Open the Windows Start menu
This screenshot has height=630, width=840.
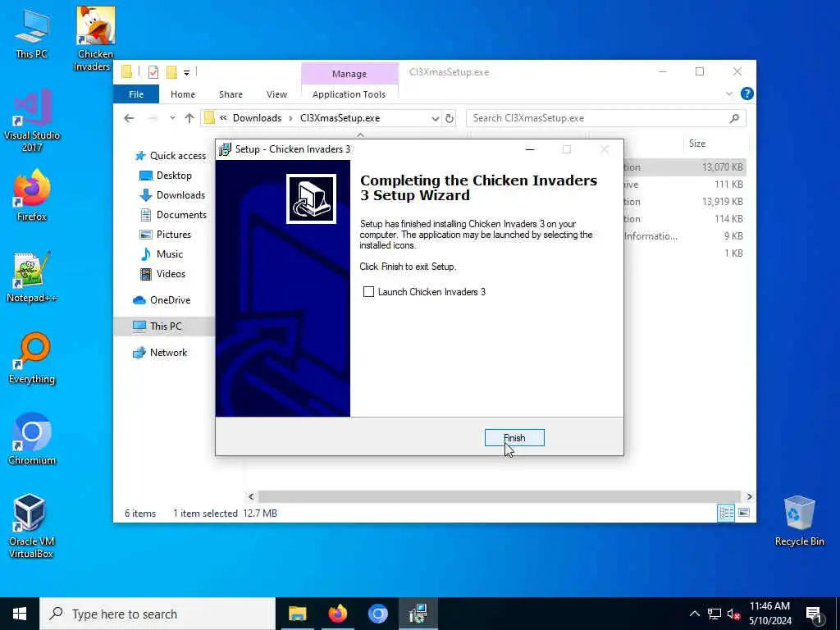pos(20,614)
